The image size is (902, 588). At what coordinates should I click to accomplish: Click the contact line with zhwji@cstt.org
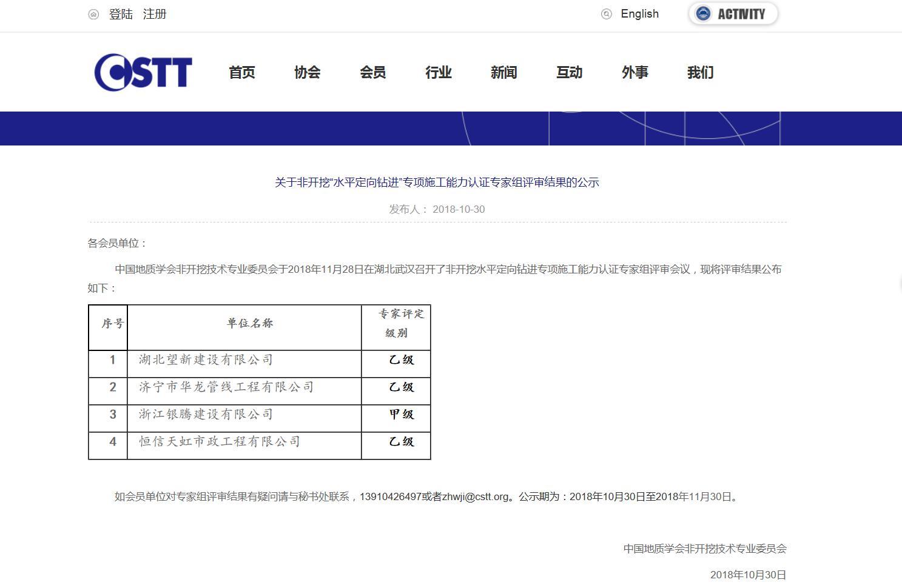[x=427, y=496]
